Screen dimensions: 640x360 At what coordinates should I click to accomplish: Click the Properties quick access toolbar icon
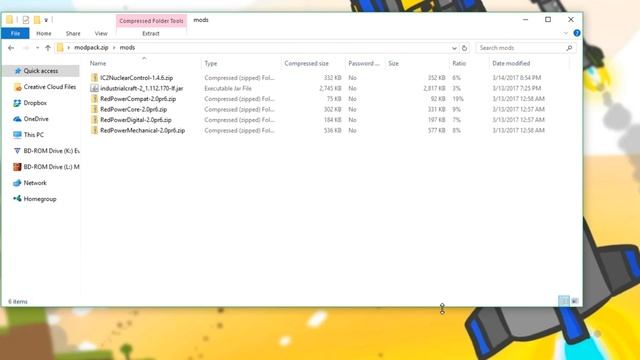click(26, 20)
